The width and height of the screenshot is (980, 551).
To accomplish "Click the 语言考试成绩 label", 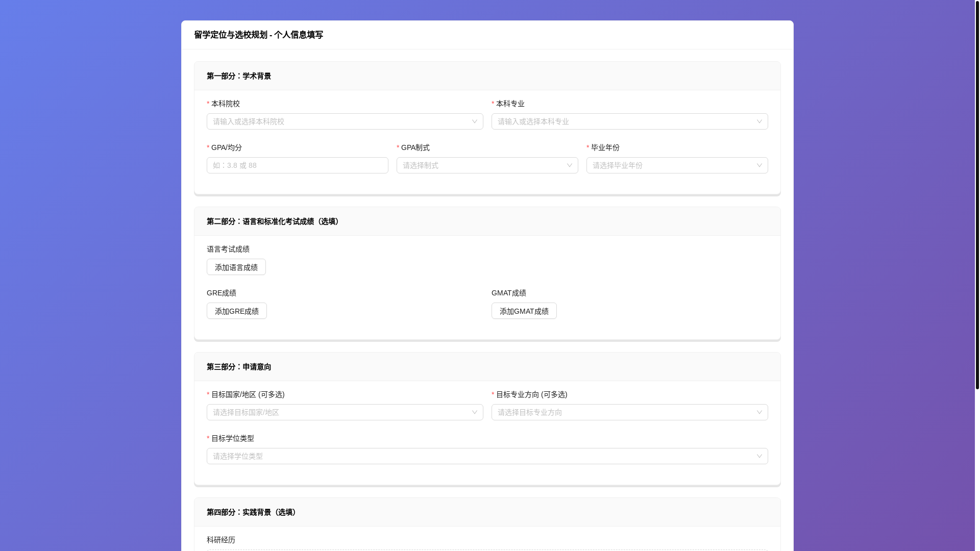I will (x=228, y=249).
